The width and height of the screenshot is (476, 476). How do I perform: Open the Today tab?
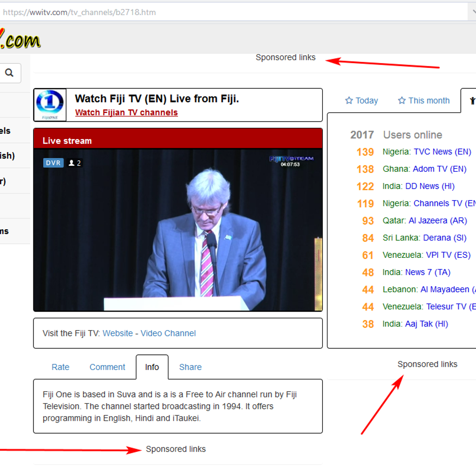point(362,100)
